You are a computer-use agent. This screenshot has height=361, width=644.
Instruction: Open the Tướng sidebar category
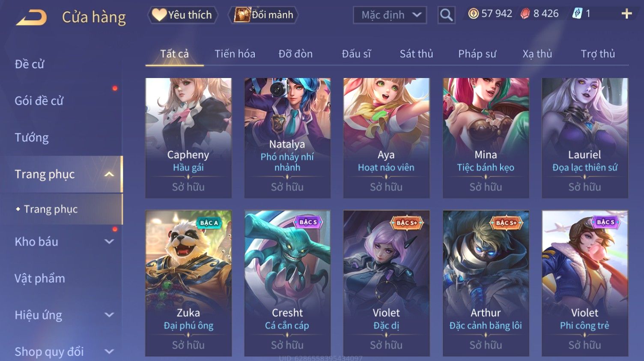(x=32, y=138)
